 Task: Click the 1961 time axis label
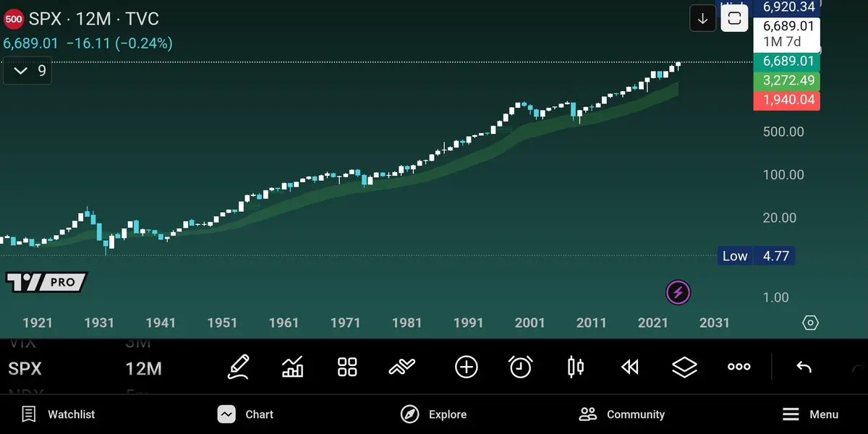point(284,323)
